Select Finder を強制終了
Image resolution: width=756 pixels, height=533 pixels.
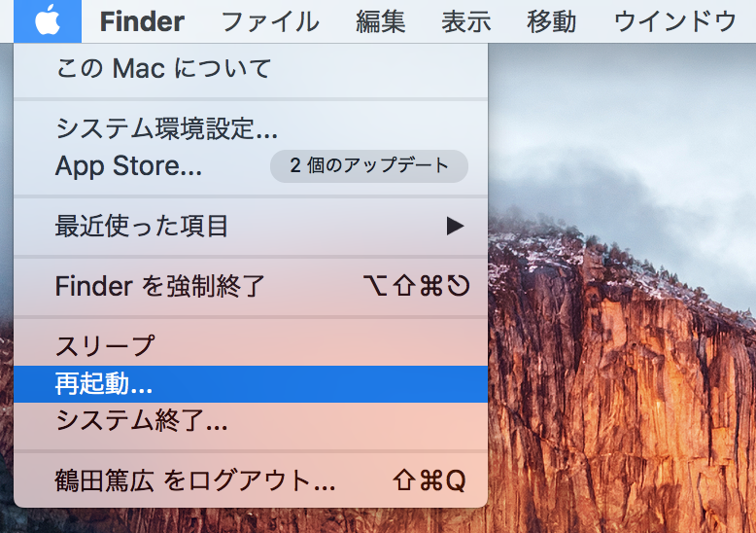251,286
